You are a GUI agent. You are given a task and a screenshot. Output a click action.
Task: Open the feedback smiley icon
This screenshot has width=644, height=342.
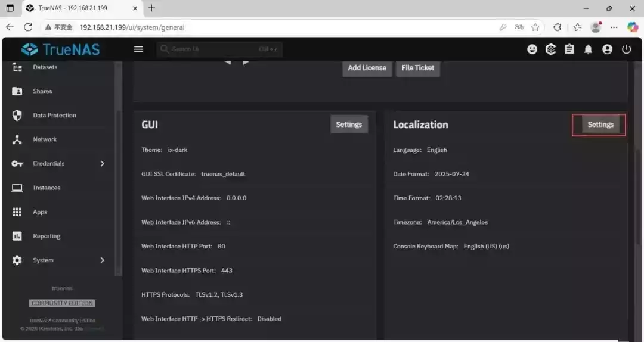click(532, 49)
